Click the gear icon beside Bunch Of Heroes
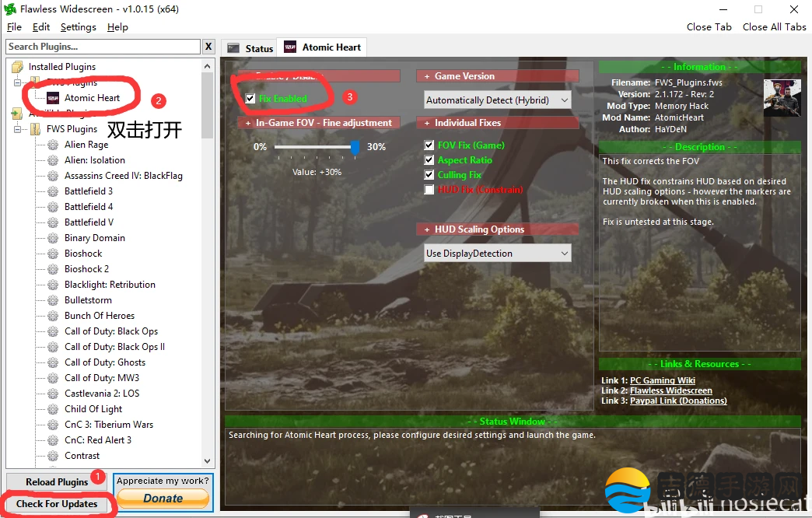The image size is (812, 518). point(53,316)
